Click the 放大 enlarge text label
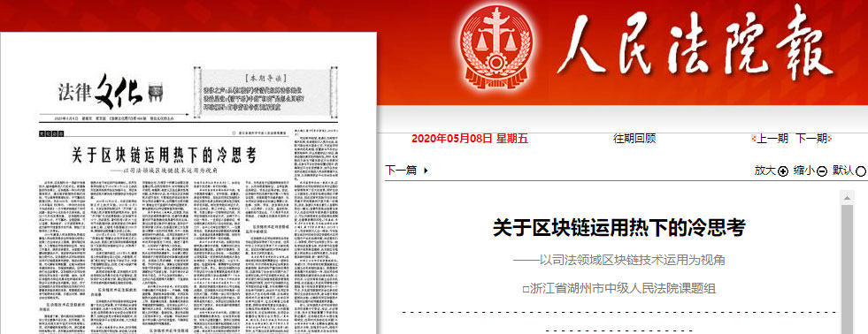Viewport: 868px width, 334px height. point(765,171)
